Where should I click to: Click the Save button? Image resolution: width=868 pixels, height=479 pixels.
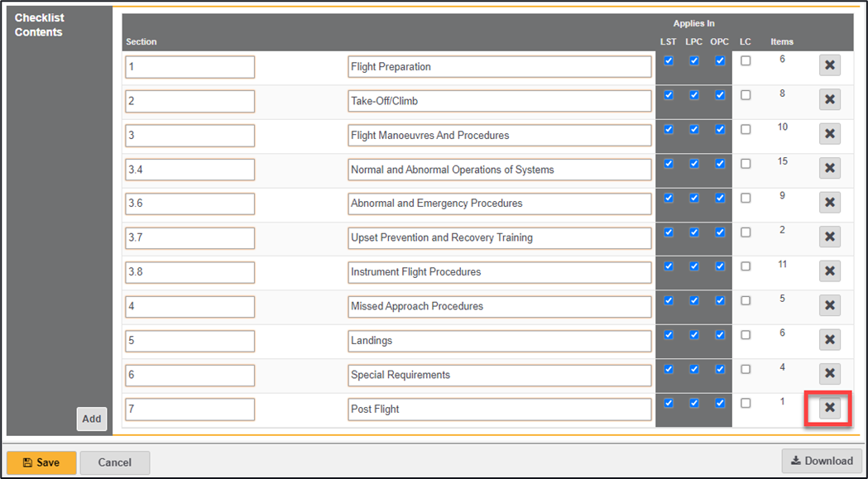click(41, 462)
